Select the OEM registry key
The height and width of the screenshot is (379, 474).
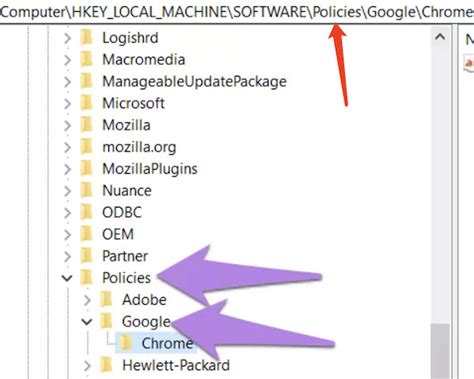pyautogui.click(x=118, y=234)
